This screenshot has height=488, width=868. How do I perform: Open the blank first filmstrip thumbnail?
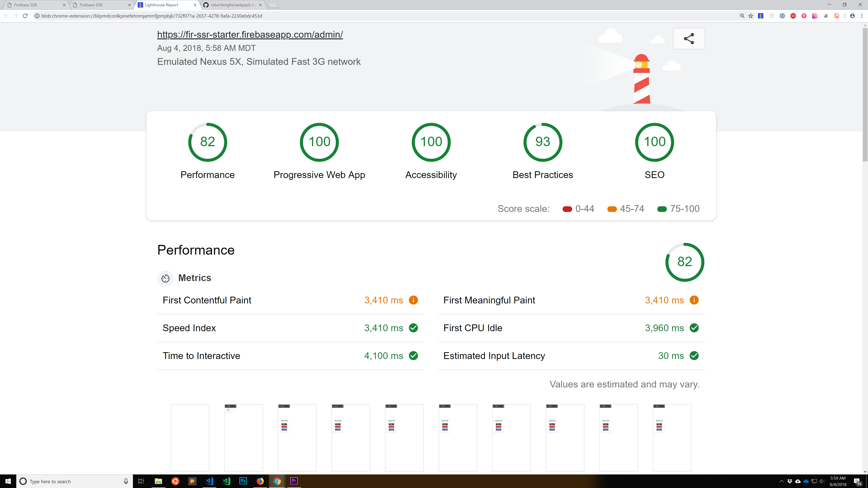coord(190,437)
